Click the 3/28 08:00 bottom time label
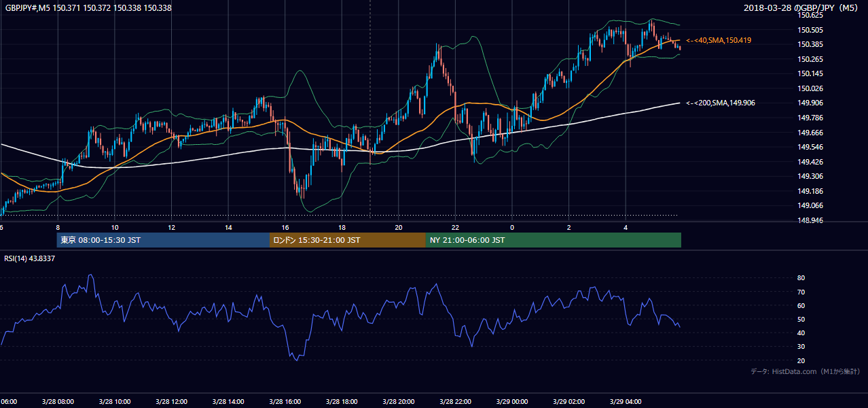Viewport: 868px width, 408px height. (58, 402)
